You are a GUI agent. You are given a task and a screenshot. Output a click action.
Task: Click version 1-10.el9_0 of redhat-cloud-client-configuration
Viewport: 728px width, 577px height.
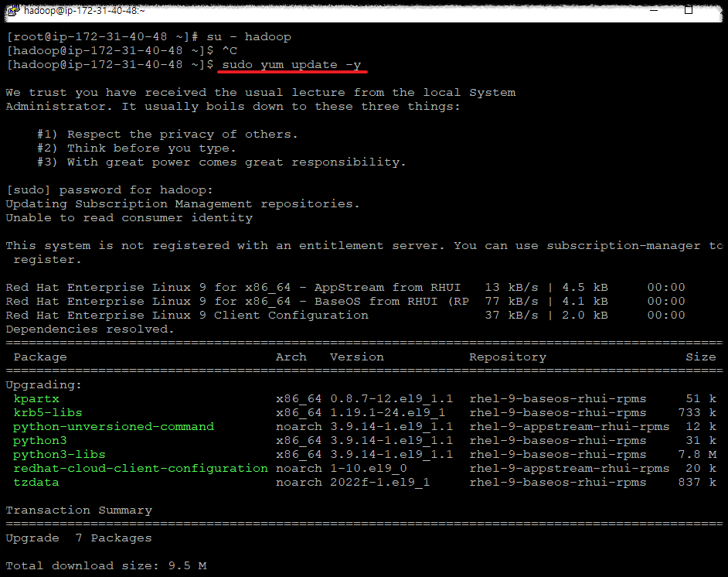point(369,469)
